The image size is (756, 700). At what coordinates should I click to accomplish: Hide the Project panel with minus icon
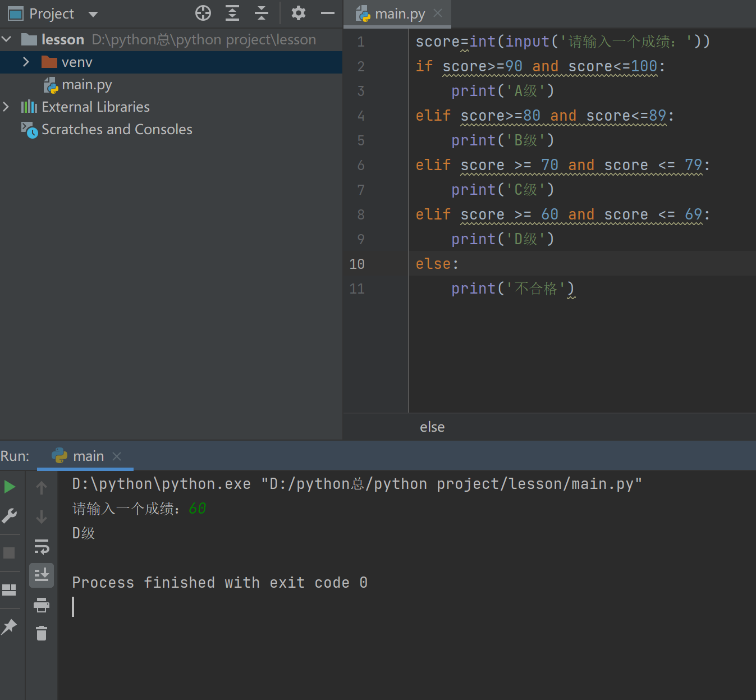coord(328,13)
